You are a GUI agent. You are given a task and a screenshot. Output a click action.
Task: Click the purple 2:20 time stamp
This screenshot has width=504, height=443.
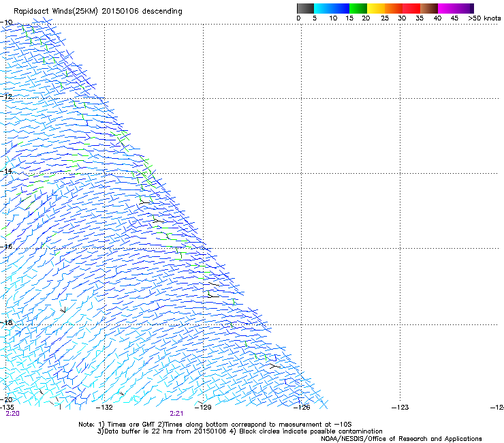(12, 414)
